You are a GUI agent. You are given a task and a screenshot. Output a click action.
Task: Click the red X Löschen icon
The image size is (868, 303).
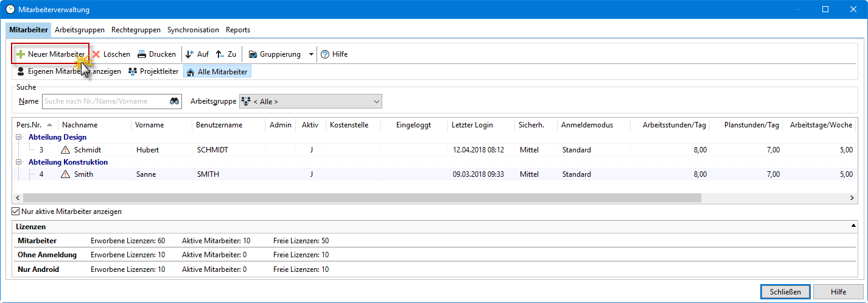[x=96, y=54]
